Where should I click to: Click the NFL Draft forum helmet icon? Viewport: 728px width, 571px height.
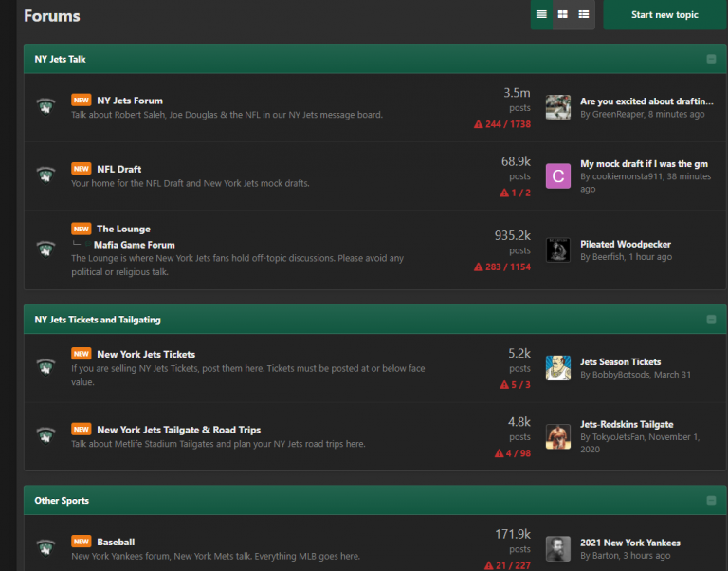[45, 175]
